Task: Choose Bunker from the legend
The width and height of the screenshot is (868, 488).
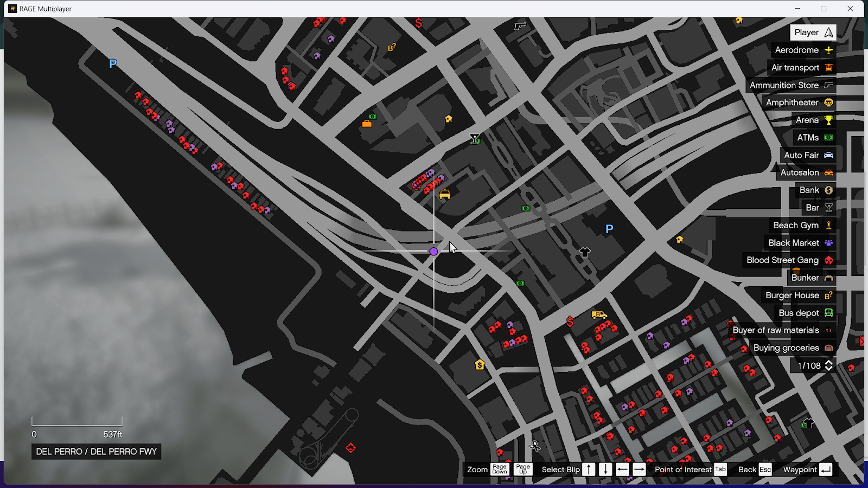Action: (x=812, y=278)
